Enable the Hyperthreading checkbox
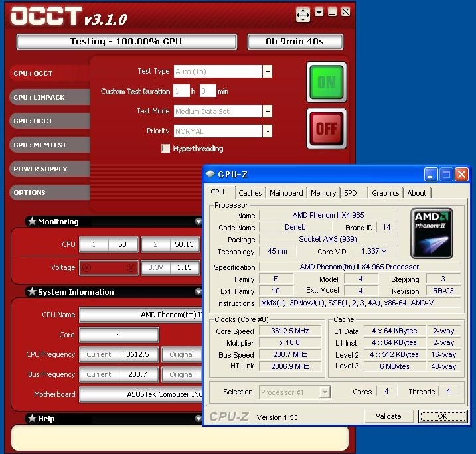Image resolution: width=476 pixels, height=454 pixels. [165, 149]
